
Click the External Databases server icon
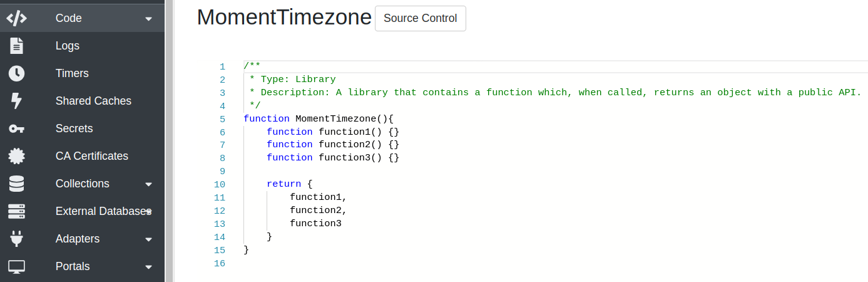click(x=16, y=211)
